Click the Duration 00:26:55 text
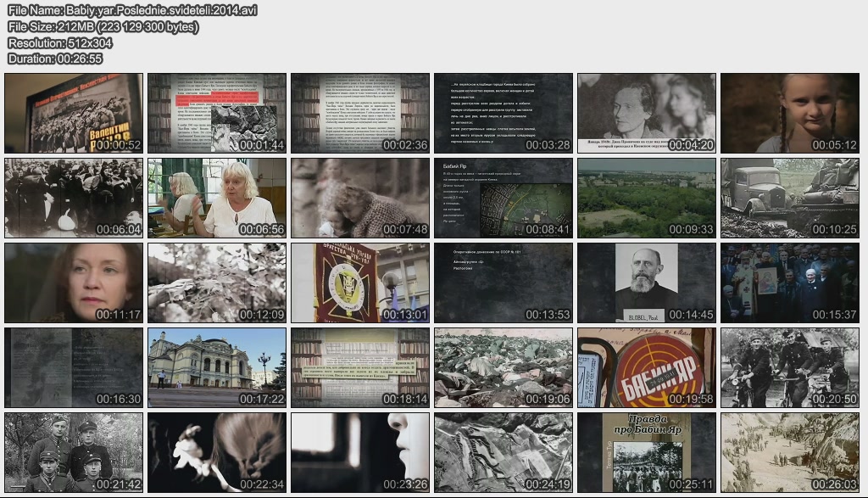 [x=55, y=59]
